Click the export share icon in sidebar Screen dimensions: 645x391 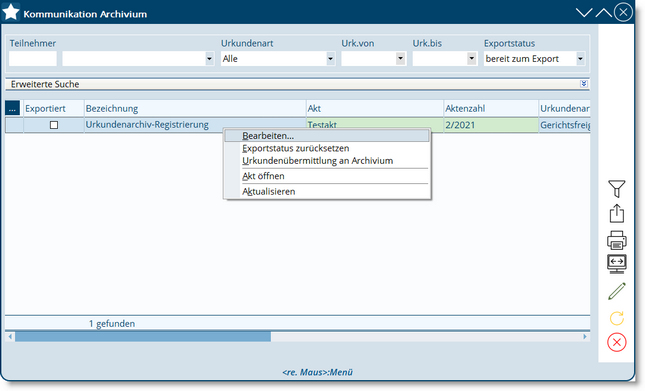616,214
